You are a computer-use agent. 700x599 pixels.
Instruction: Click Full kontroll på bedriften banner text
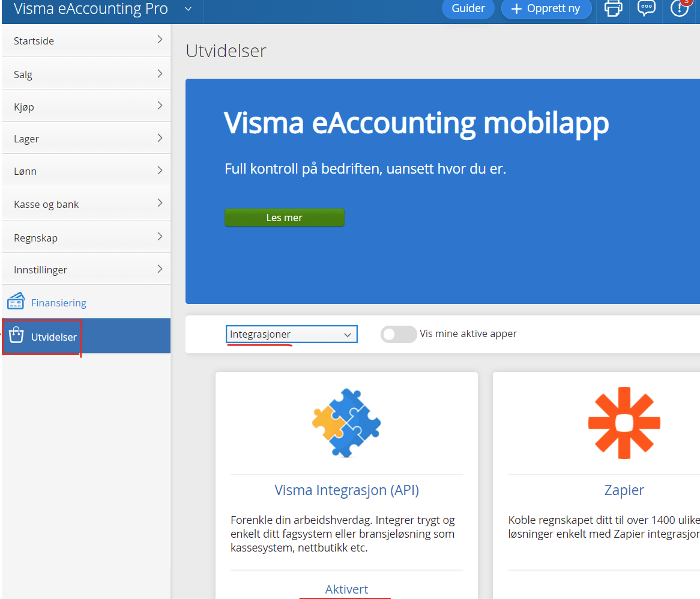pyautogui.click(x=365, y=169)
